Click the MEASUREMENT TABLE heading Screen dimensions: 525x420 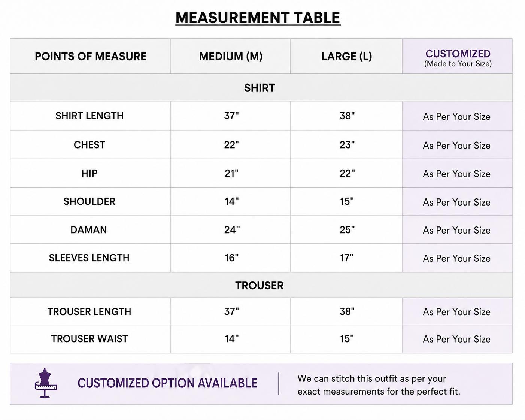pos(258,18)
